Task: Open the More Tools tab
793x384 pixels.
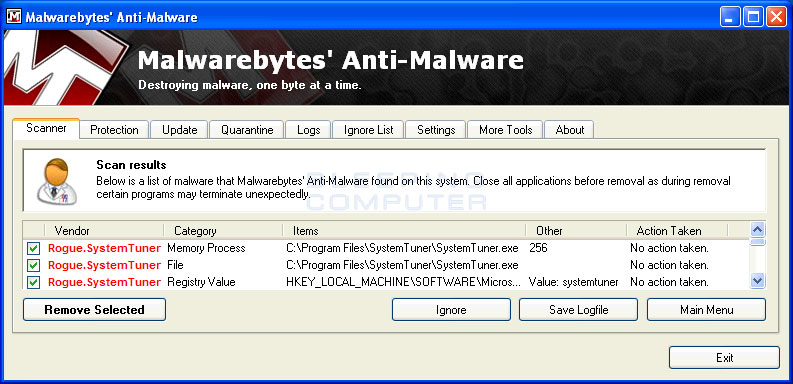Action: (x=505, y=130)
